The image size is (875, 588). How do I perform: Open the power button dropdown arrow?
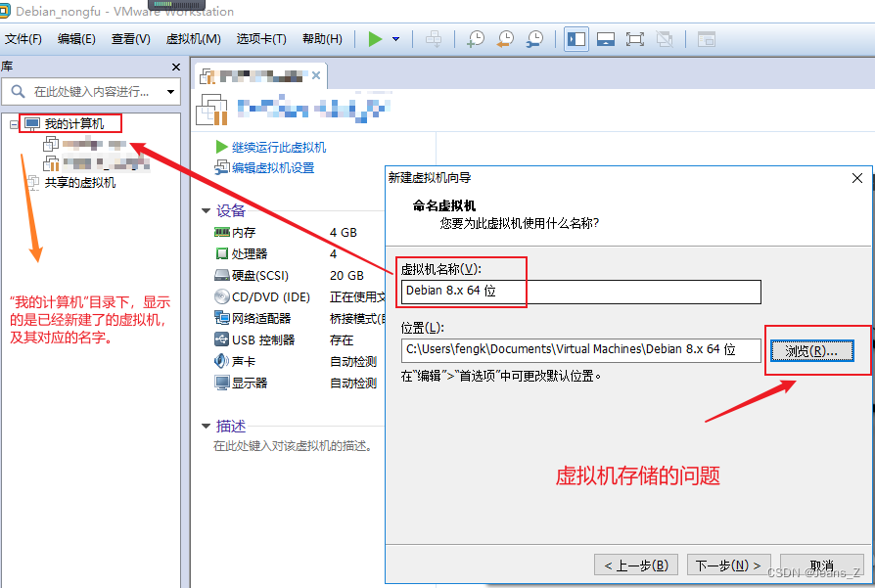pyautogui.click(x=395, y=38)
